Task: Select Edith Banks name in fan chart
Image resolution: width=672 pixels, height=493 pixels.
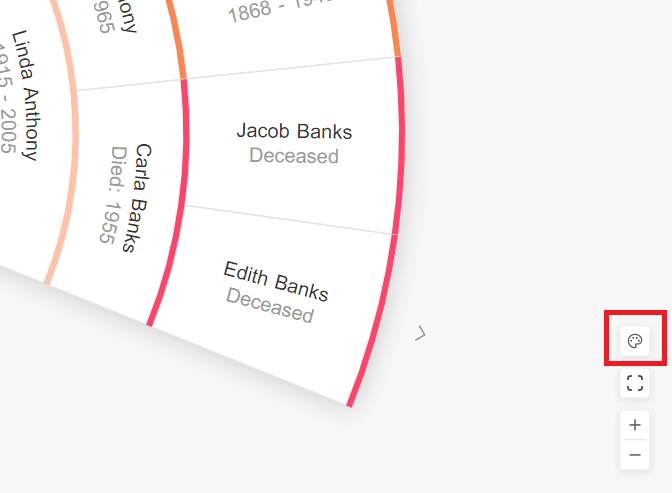Action: click(276, 281)
